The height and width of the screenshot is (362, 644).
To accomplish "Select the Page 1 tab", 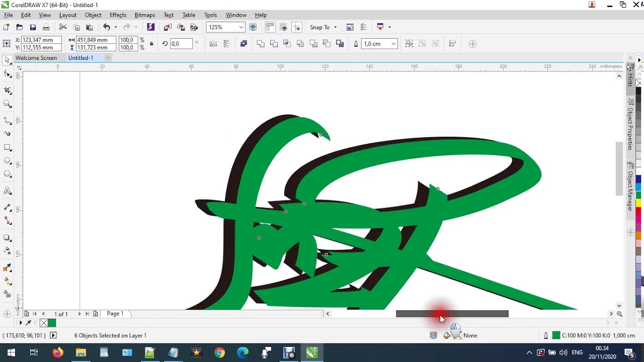I will click(115, 314).
